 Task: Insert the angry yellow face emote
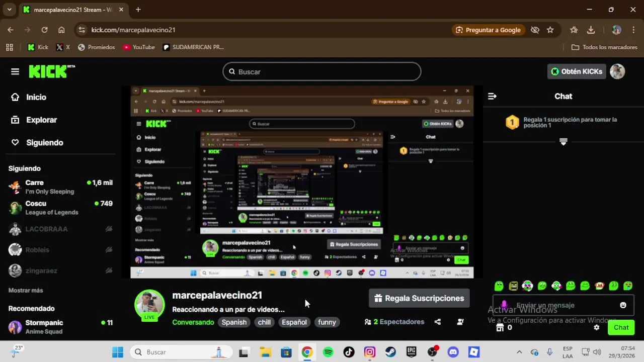513,286
